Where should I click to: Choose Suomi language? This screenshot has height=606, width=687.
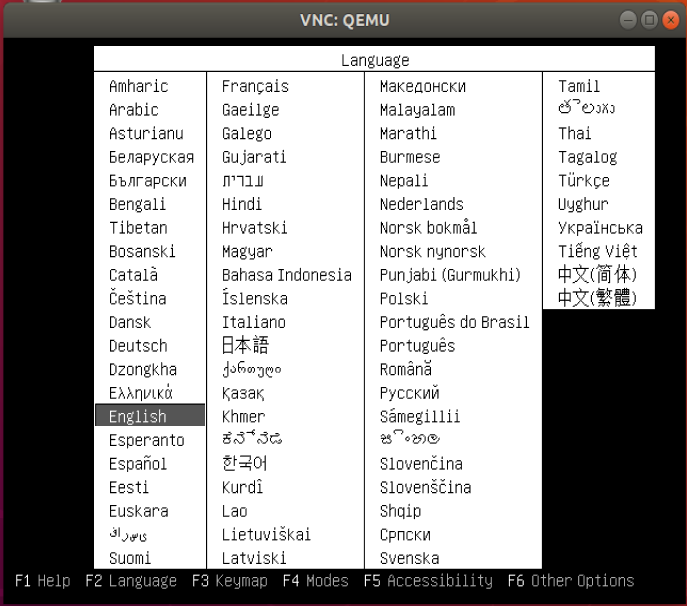[x=130, y=558]
